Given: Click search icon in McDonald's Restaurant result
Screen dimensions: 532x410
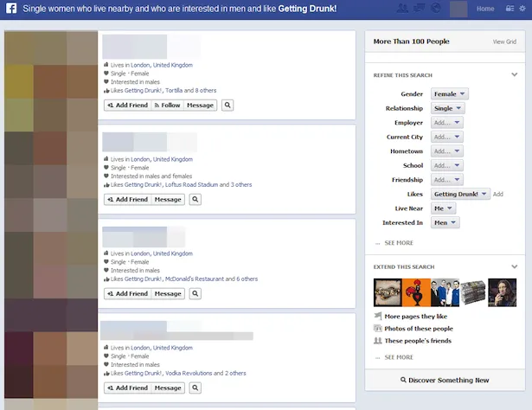Looking at the screenshot, I should pos(195,294).
